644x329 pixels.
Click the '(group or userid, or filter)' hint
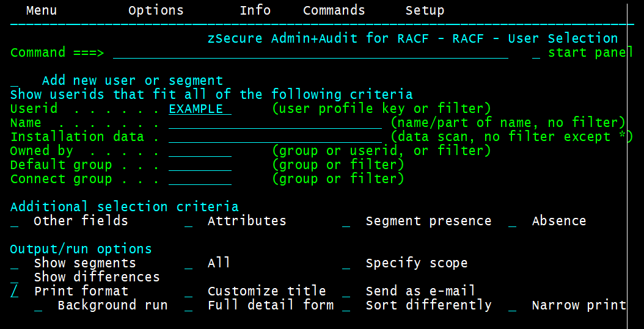(x=381, y=151)
